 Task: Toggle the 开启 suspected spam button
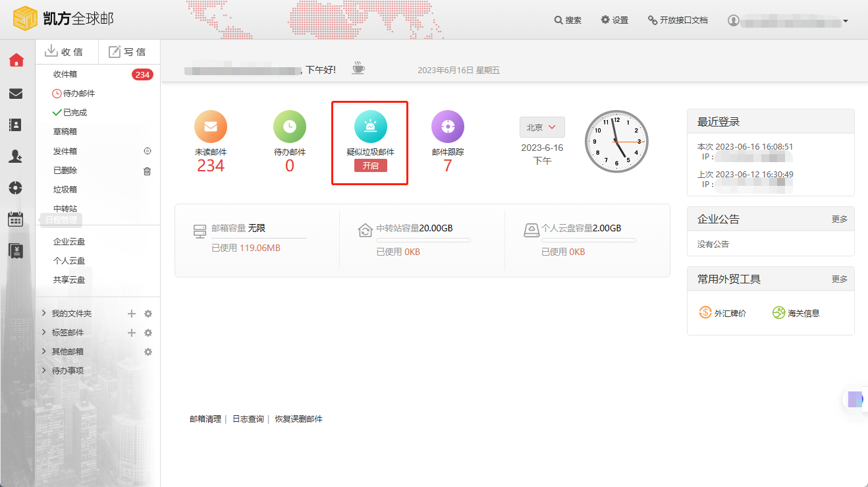(371, 165)
